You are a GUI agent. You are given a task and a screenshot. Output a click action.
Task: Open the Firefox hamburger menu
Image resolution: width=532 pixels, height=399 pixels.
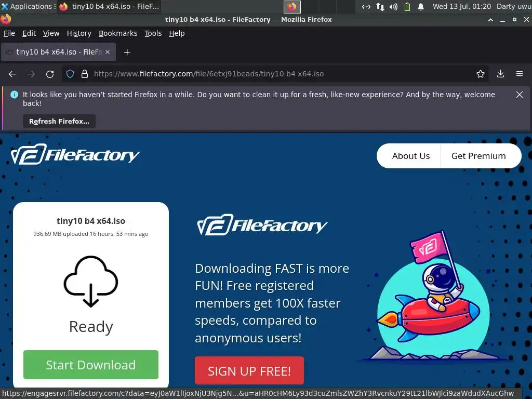pyautogui.click(x=520, y=74)
